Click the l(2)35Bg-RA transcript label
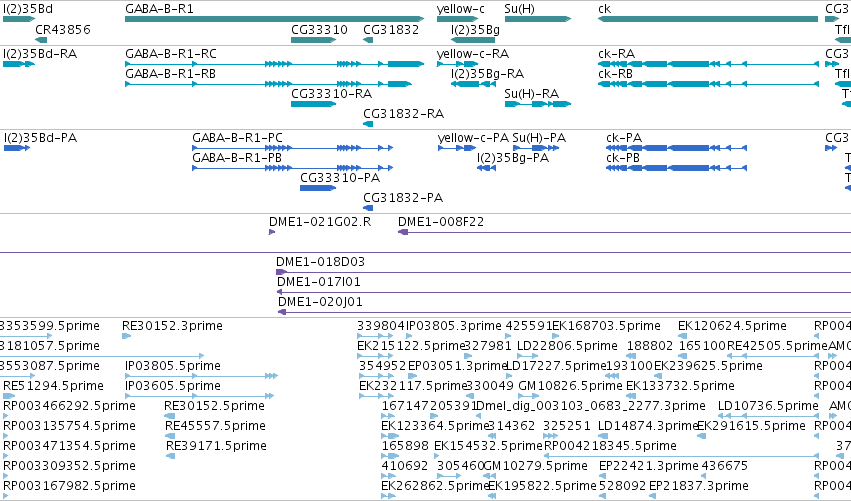The height and width of the screenshot is (501, 851). (x=487, y=74)
